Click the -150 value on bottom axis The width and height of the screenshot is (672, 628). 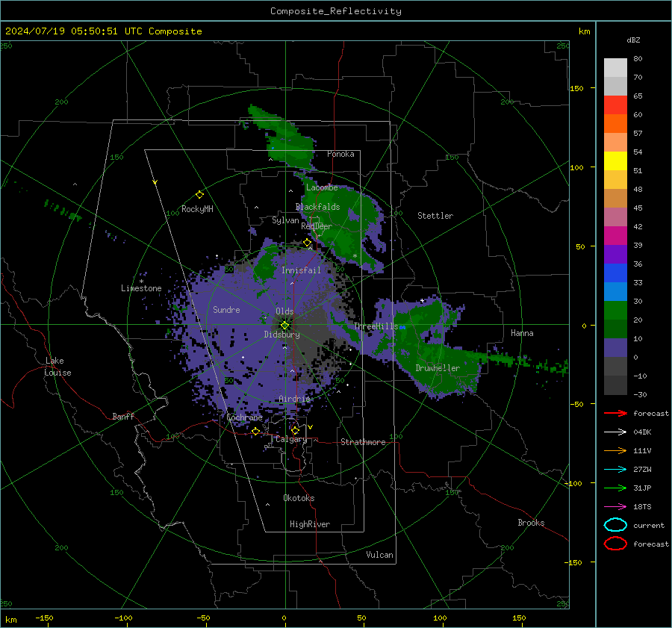44,618
